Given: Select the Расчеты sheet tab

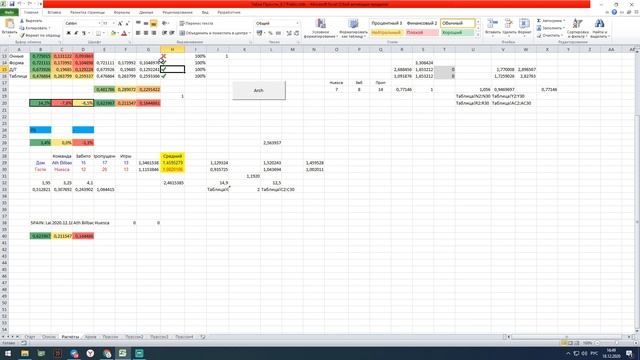Looking at the screenshot, I should [70, 337].
